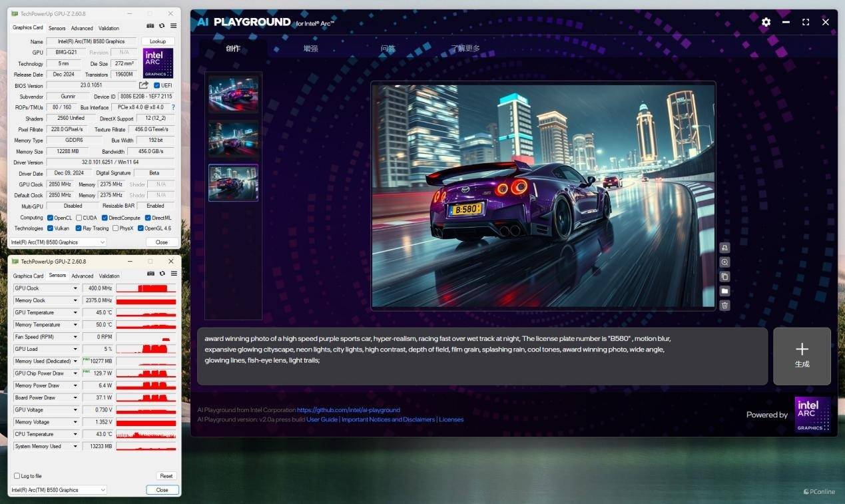Viewport: 845px width, 504px height.
Task: Open AI Playground settings gear
Action: [766, 22]
